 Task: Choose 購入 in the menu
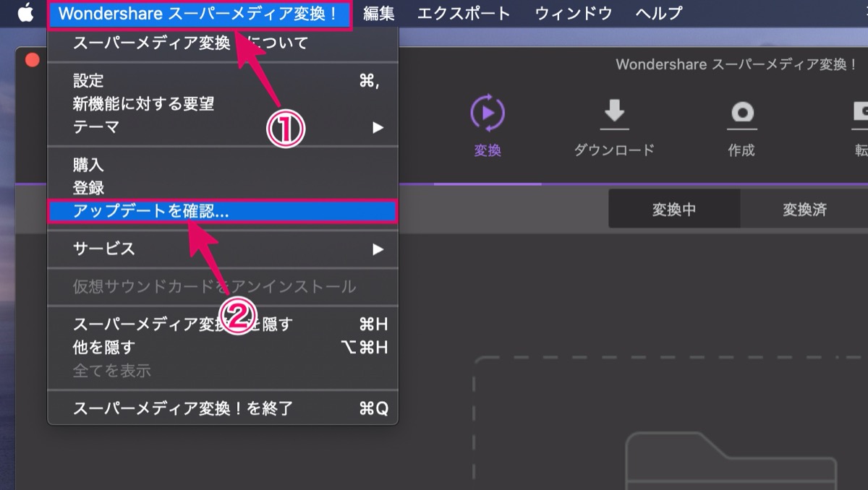click(x=223, y=165)
